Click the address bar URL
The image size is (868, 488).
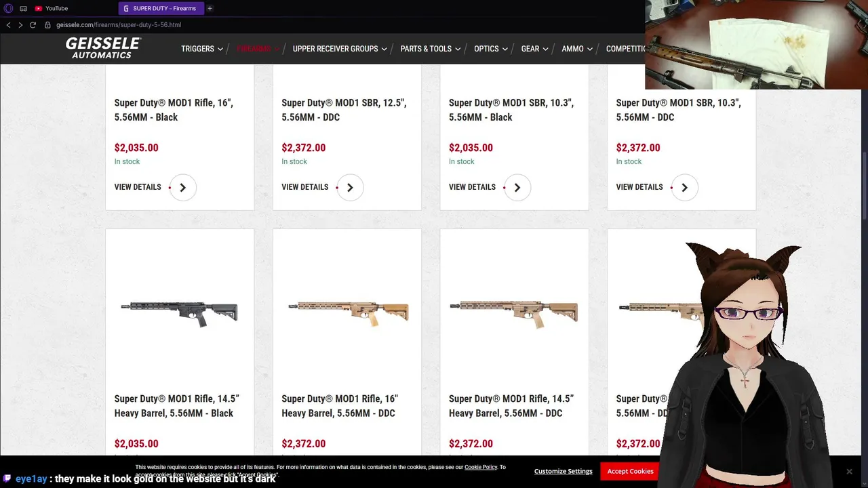tap(119, 25)
